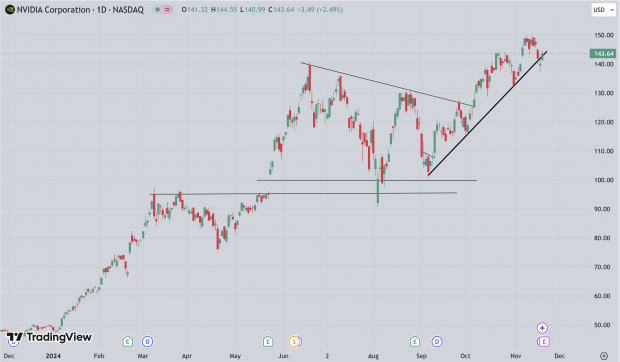Click the purple star marker in November

pyautogui.click(x=542, y=328)
